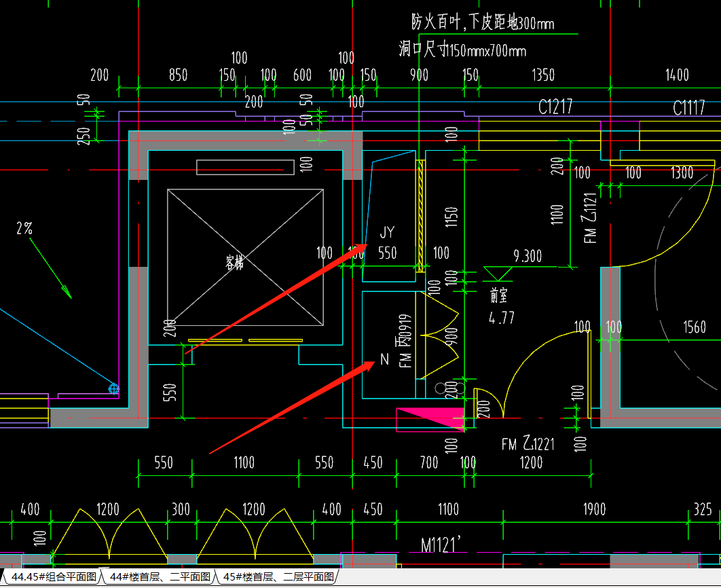The width and height of the screenshot is (721, 588).
Task: Pick the JY shaft label
Action: point(387,232)
